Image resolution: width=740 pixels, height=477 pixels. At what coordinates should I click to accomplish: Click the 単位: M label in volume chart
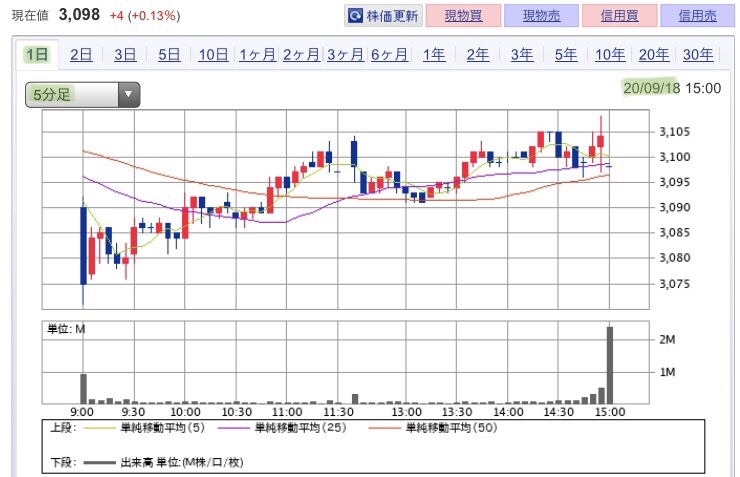pos(66,329)
